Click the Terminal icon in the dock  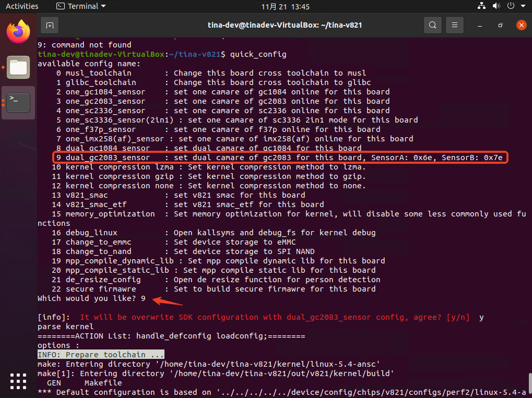18,102
